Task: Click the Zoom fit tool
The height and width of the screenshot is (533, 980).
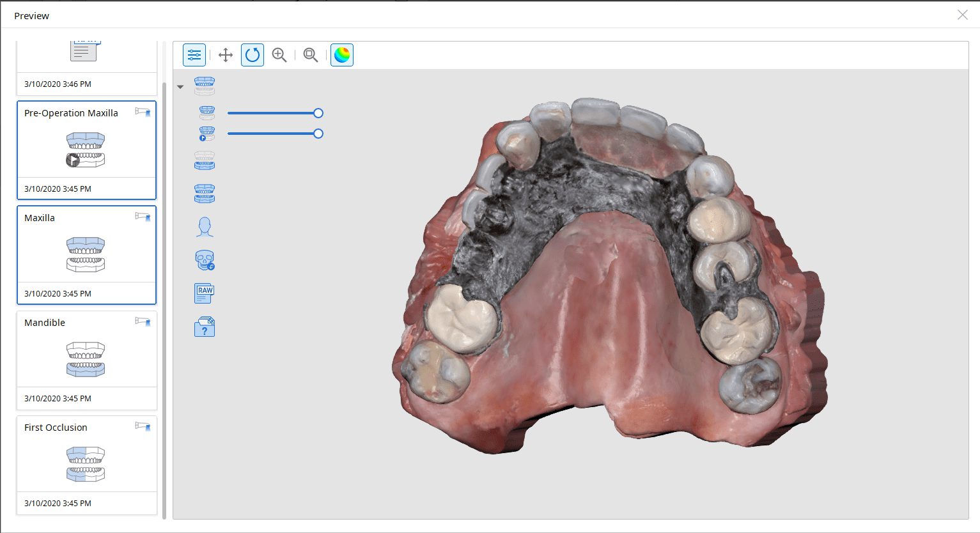Action: tap(311, 55)
